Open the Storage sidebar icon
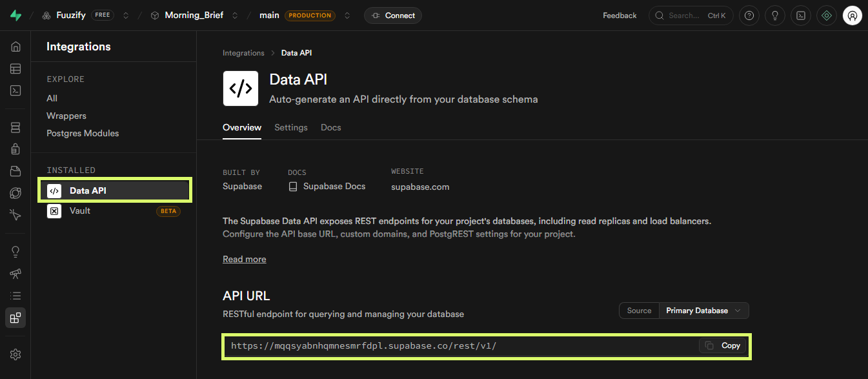Screen dimensions: 868x379 point(15,171)
